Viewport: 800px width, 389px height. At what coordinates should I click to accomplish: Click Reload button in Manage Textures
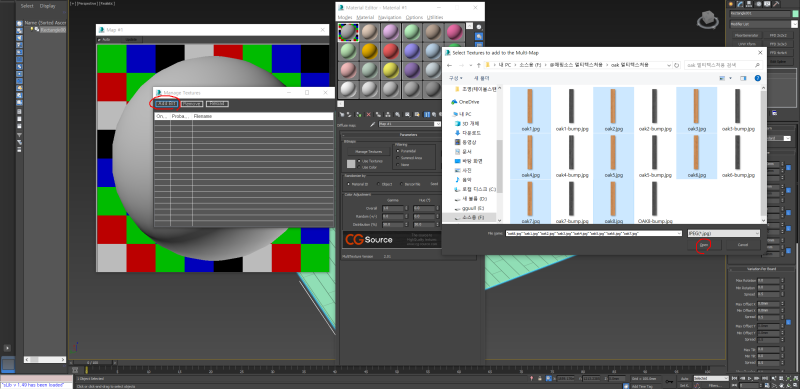coord(217,104)
